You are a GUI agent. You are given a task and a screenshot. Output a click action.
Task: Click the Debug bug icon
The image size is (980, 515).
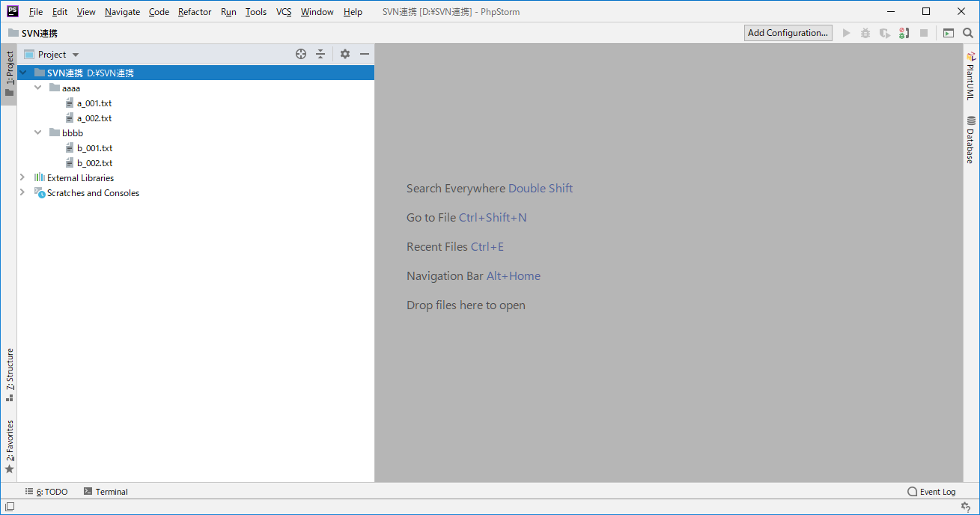(865, 33)
